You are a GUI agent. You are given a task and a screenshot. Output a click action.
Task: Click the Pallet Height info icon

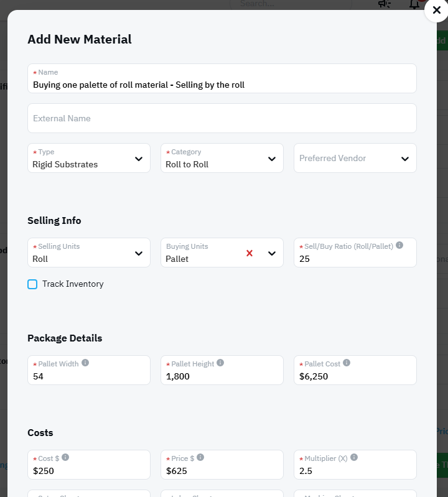coord(220,363)
